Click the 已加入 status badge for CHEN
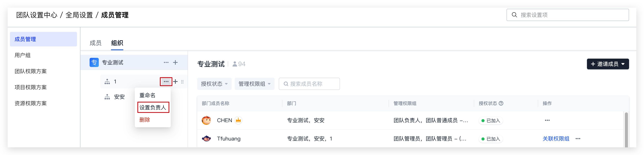Viewport: 644px width, 155px height. point(491,121)
